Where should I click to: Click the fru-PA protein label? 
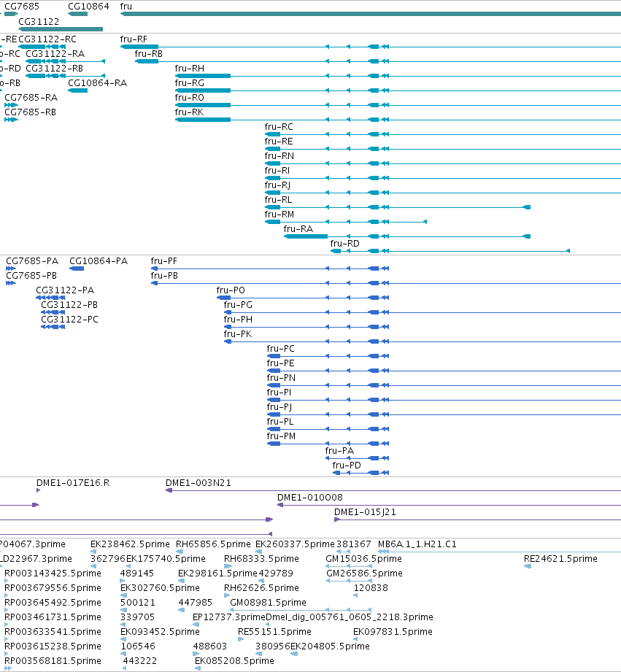(x=339, y=450)
